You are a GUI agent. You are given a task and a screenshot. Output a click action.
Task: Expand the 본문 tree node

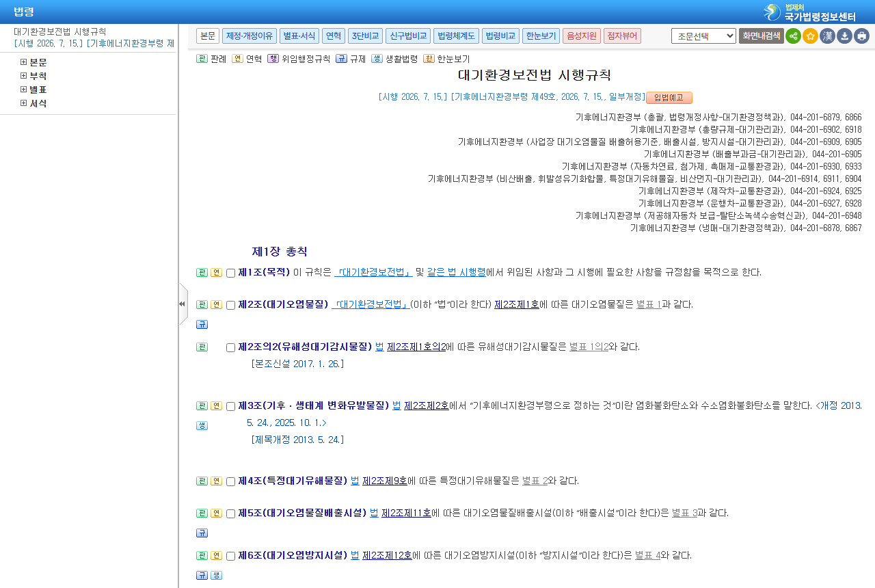[23, 62]
